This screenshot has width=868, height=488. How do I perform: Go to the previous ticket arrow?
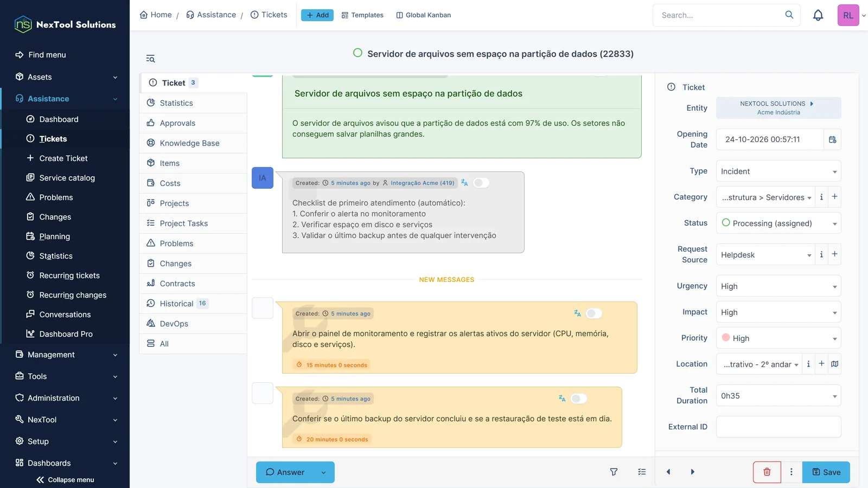tap(668, 472)
